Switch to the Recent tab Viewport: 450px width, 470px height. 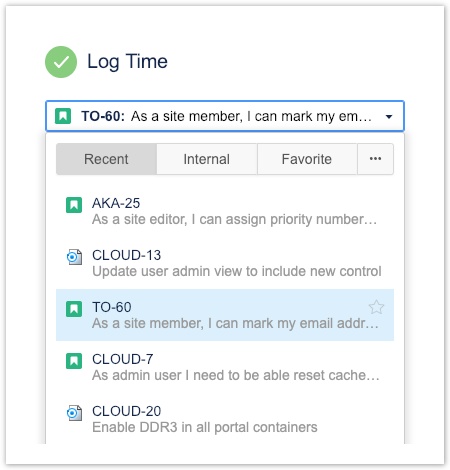106,159
